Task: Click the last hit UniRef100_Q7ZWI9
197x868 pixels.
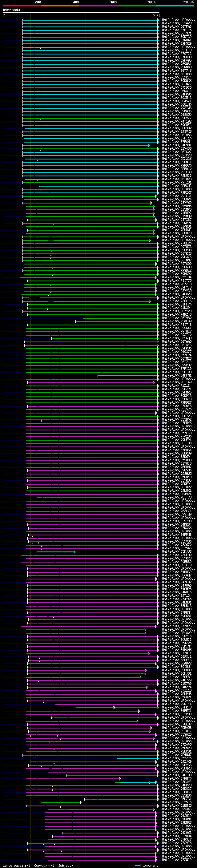Action: pyautogui.click(x=176, y=860)
